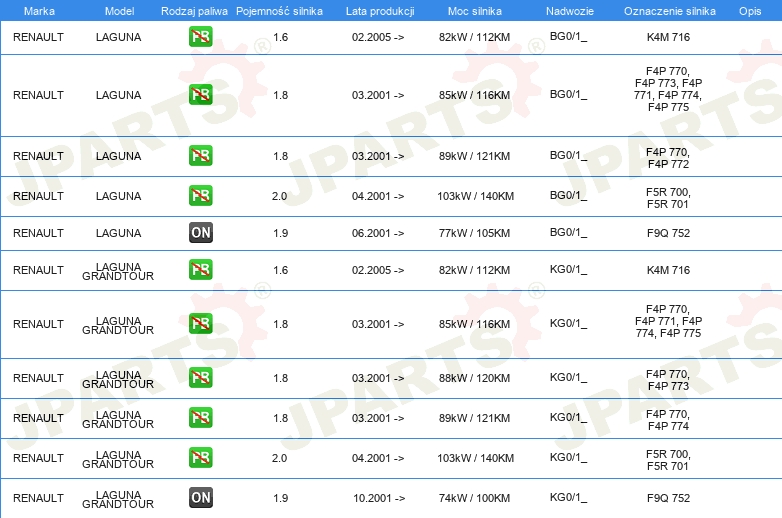This screenshot has height=518, width=782.
Task: Click body code KG0/1_ in the F9Q 752 row
Action: pos(569,498)
